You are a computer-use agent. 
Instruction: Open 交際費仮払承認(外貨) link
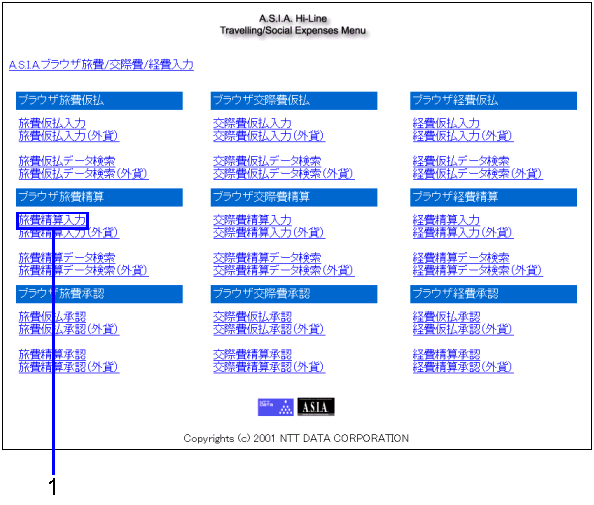point(269,329)
